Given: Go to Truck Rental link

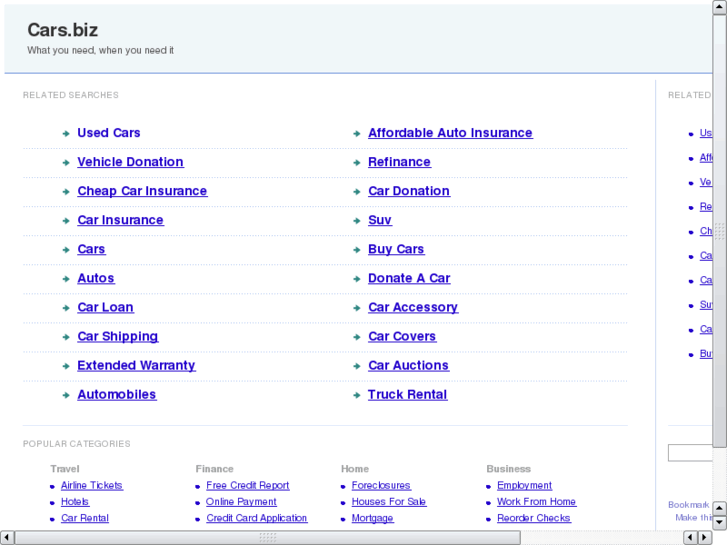Looking at the screenshot, I should (408, 395).
